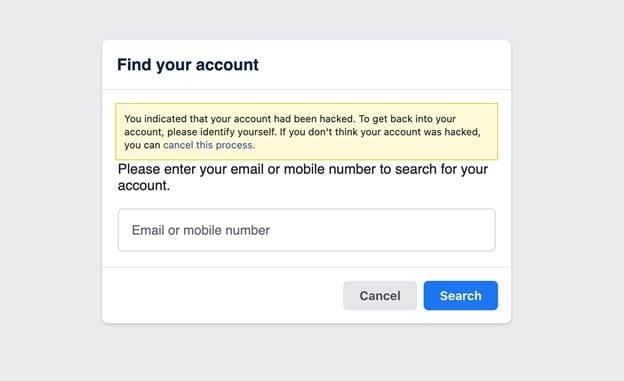Select the 'Email or mobile number' placeholder text
624x381 pixels.
tap(201, 230)
